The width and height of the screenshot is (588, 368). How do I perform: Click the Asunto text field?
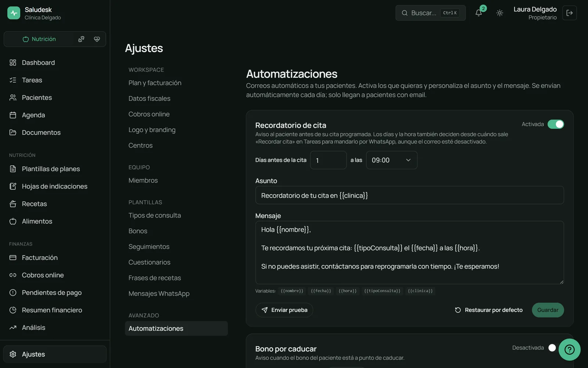[x=409, y=195]
